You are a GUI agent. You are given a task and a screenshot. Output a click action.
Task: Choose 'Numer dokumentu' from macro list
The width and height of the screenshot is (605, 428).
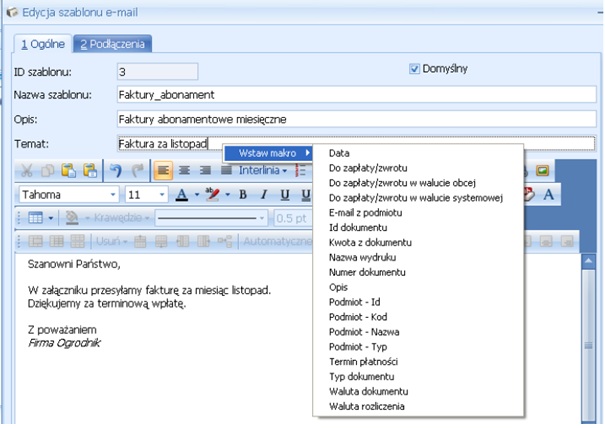point(366,272)
